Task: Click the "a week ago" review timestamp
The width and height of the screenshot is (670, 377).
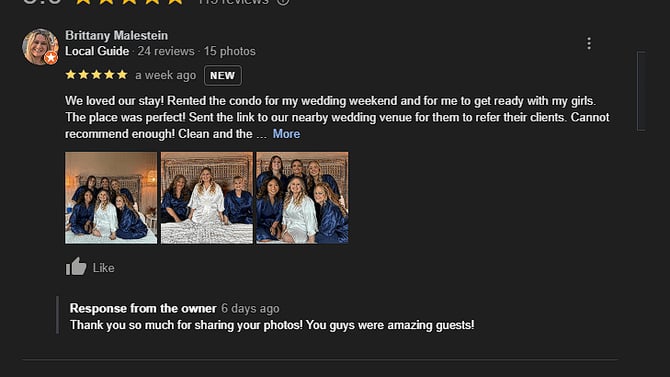Action: tap(166, 75)
